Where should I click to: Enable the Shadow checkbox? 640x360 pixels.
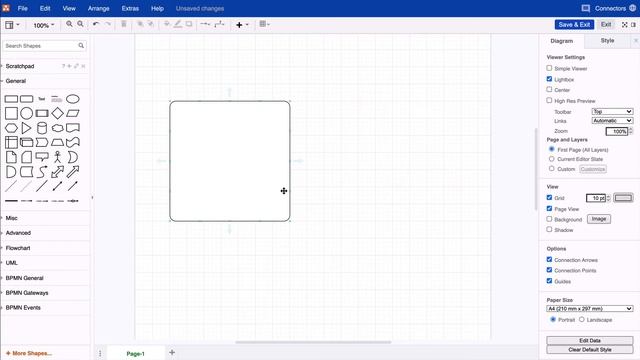point(549,230)
